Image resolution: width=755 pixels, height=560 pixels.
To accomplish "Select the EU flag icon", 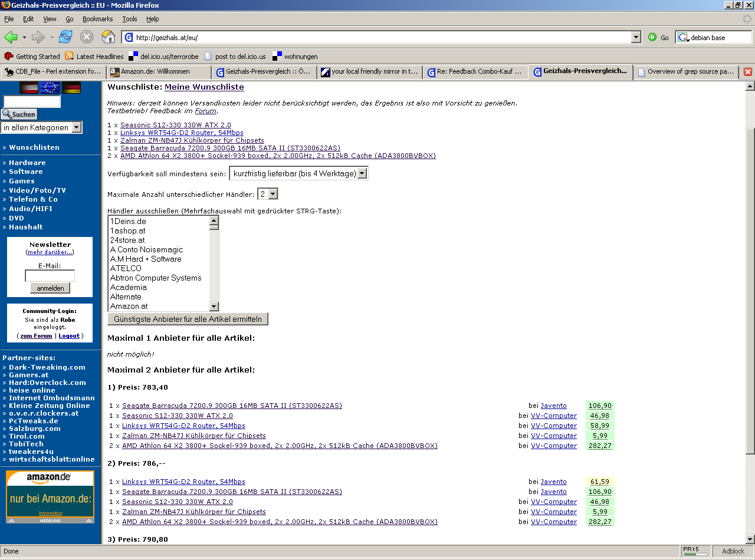I will click(50, 88).
